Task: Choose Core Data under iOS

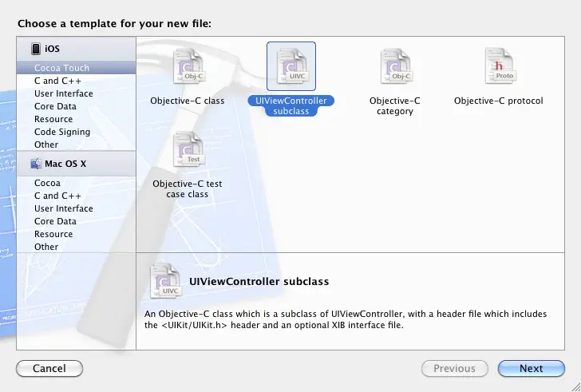Action: 55,106
